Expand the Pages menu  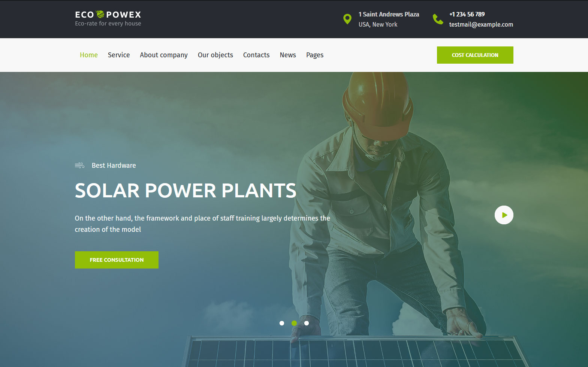[x=315, y=55]
